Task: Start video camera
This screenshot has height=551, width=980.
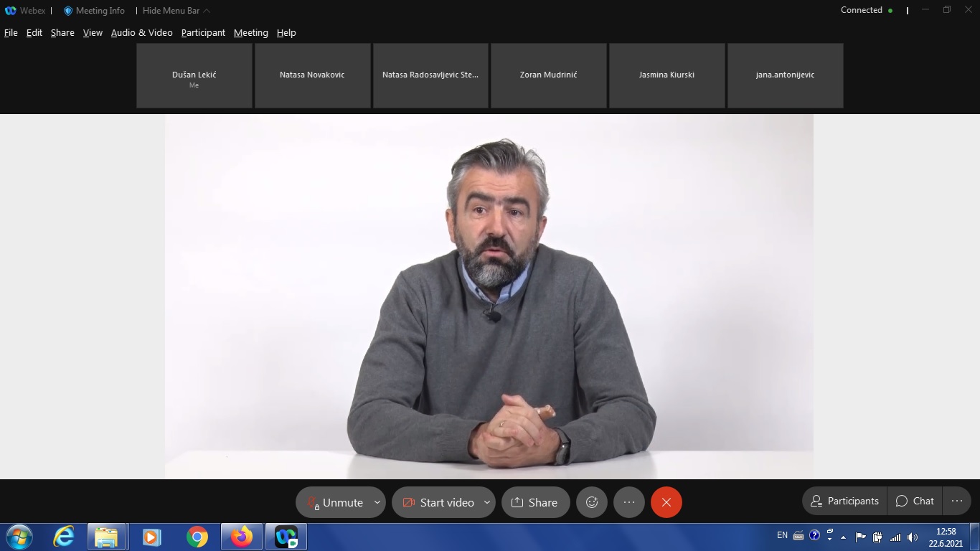Action: click(438, 502)
